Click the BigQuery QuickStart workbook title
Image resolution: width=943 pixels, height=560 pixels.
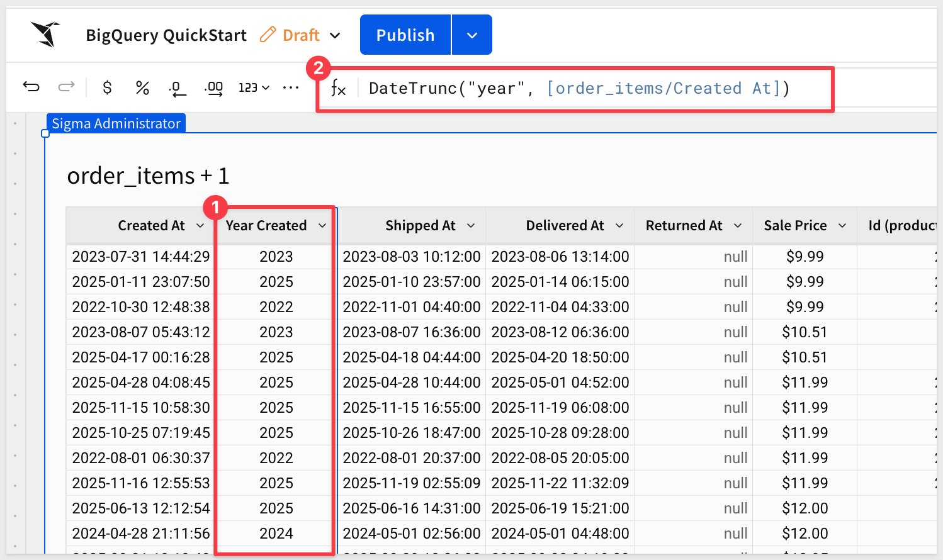click(x=166, y=35)
